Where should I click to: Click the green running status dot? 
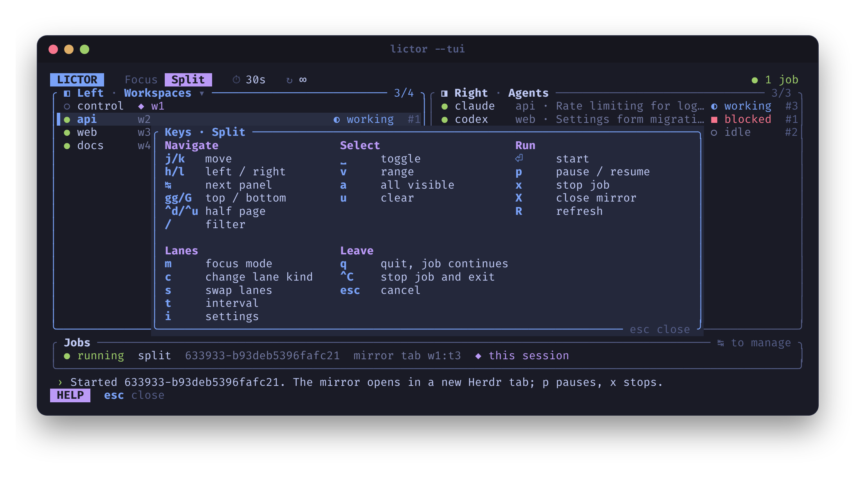[67, 356]
